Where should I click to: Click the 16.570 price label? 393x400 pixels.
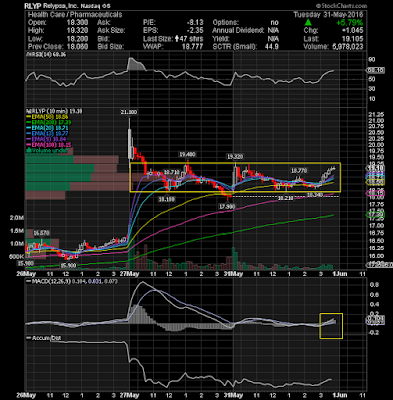tap(41, 232)
